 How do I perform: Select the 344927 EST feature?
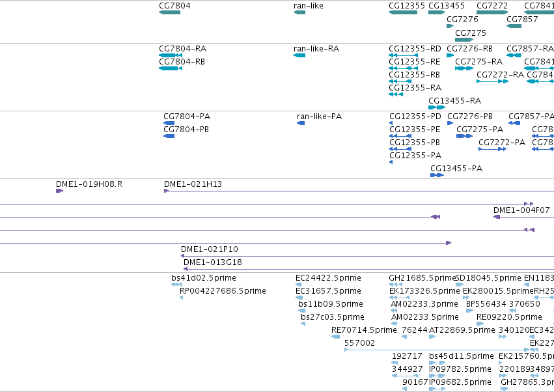(405, 376)
